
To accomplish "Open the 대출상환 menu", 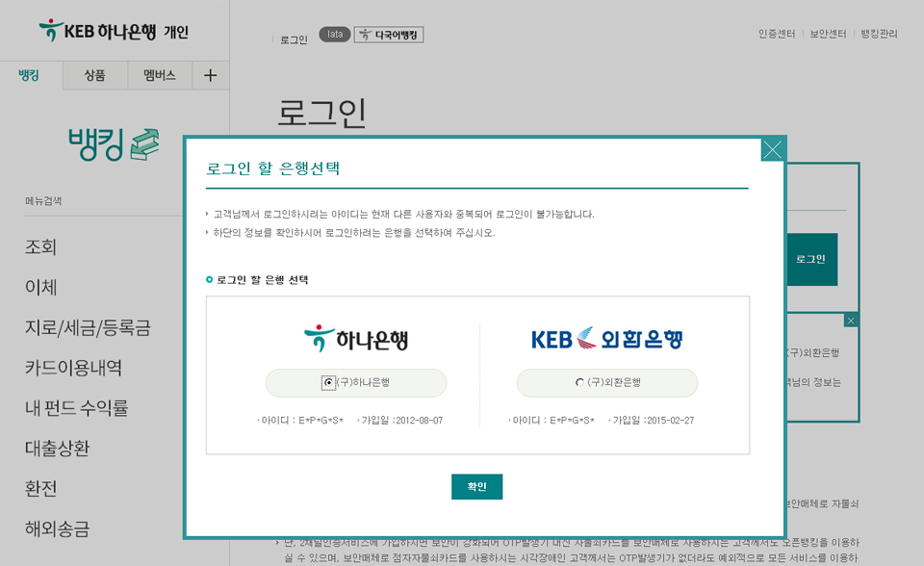I will (x=57, y=449).
